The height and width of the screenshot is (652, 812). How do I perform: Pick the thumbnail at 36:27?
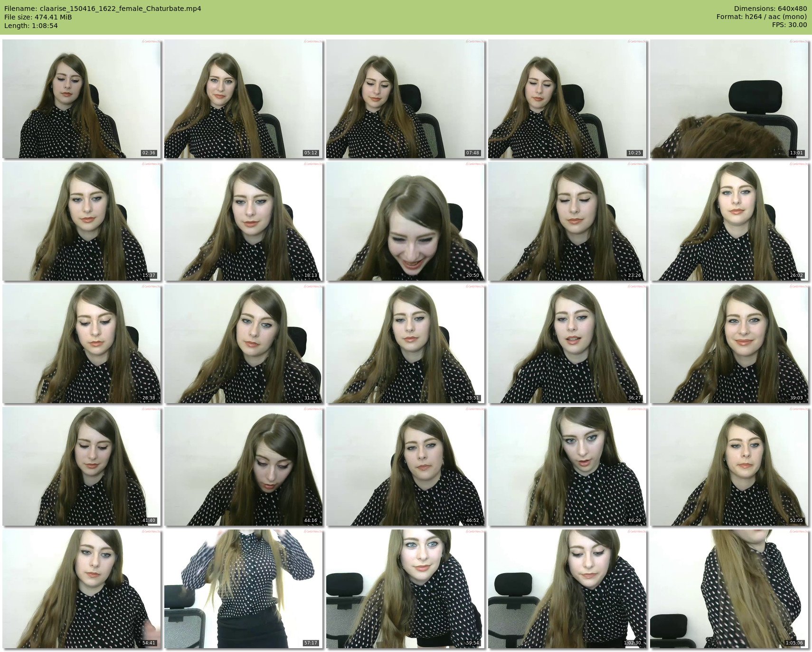coord(567,344)
